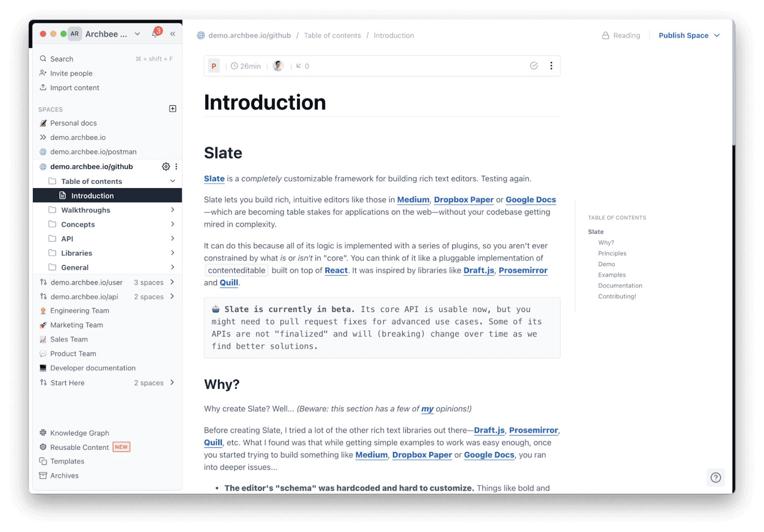764x532 pixels.
Task: Collapse the sidebar via double-chevron icon
Action: coord(172,33)
